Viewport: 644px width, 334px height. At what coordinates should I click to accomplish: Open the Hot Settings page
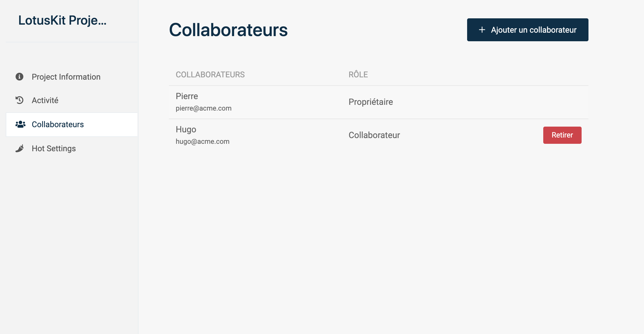pyautogui.click(x=54, y=148)
